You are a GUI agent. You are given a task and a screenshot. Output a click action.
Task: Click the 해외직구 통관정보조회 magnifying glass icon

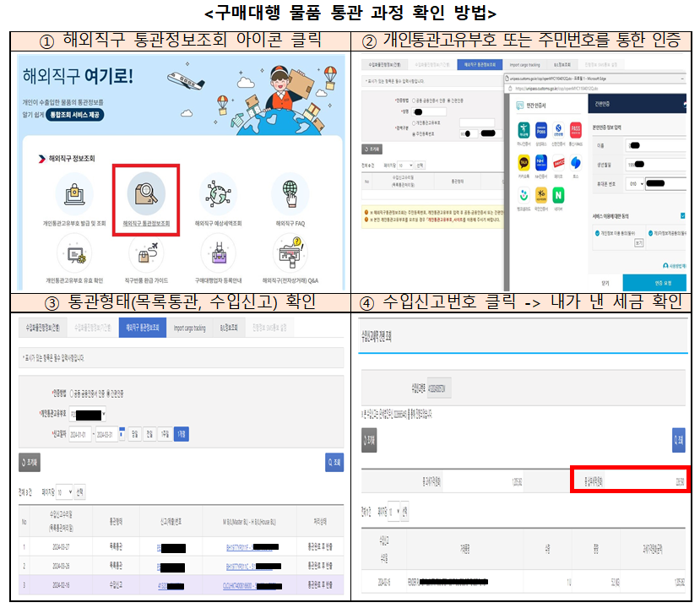(145, 192)
